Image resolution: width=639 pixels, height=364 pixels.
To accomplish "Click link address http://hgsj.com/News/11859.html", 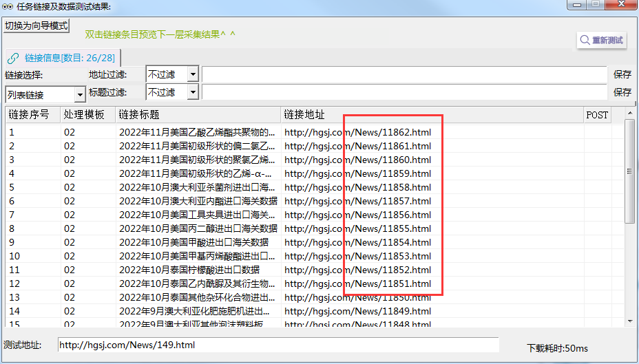I will pyautogui.click(x=358, y=174).
